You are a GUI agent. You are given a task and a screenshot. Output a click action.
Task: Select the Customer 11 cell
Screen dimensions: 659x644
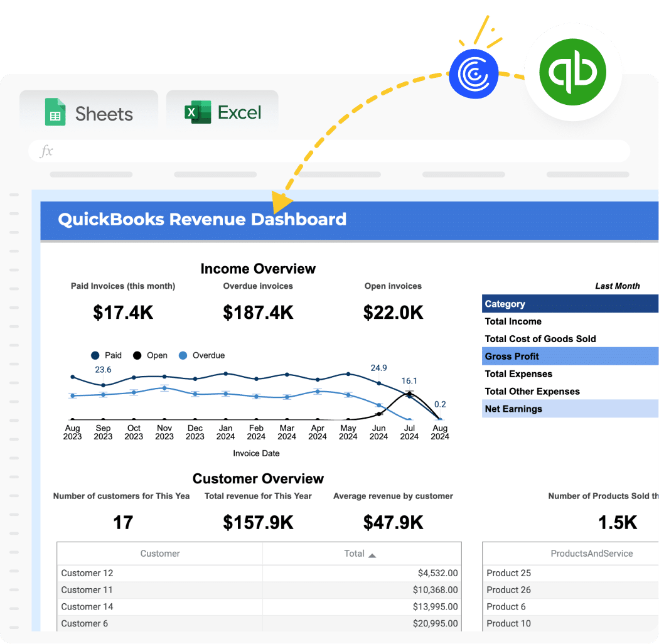click(x=160, y=590)
